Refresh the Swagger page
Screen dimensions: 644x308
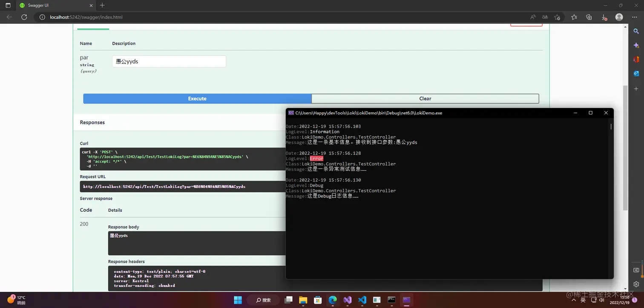click(24, 17)
